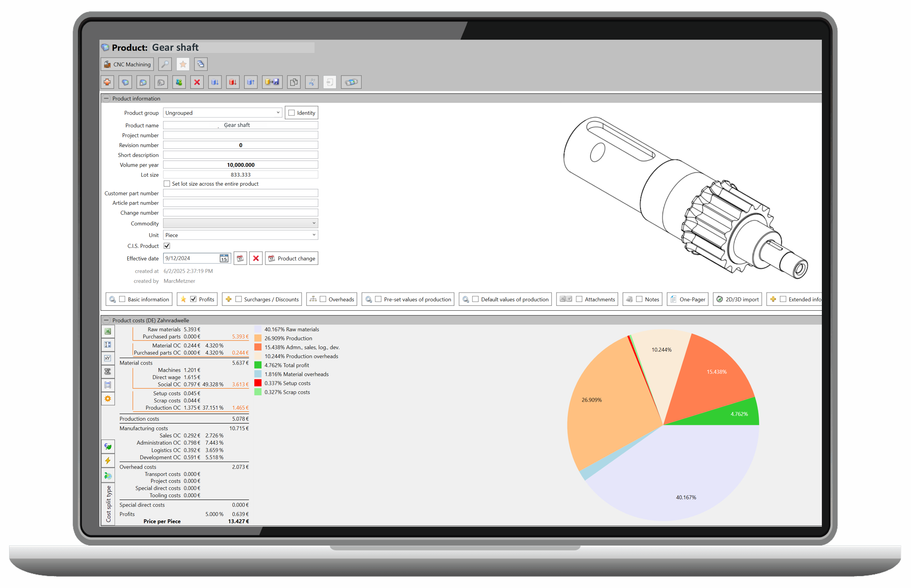Click the magnifier search icon near CNC Machining

click(x=165, y=64)
